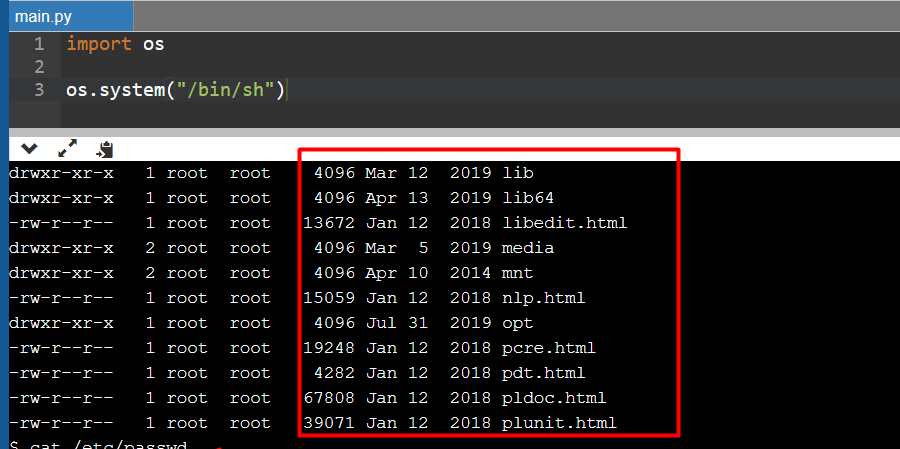Click plunit.html in the terminal listing

[559, 423]
